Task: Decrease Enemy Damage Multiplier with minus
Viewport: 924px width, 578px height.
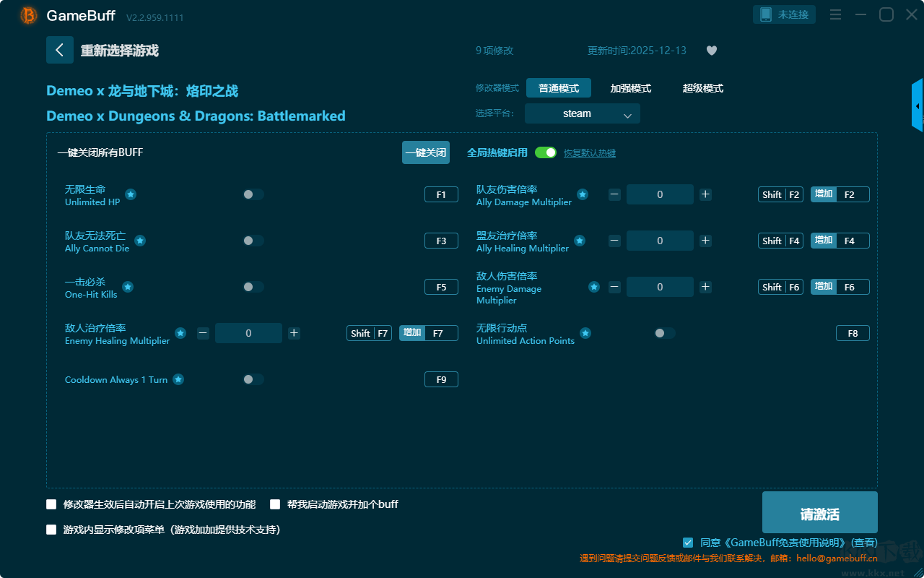Action: point(614,287)
